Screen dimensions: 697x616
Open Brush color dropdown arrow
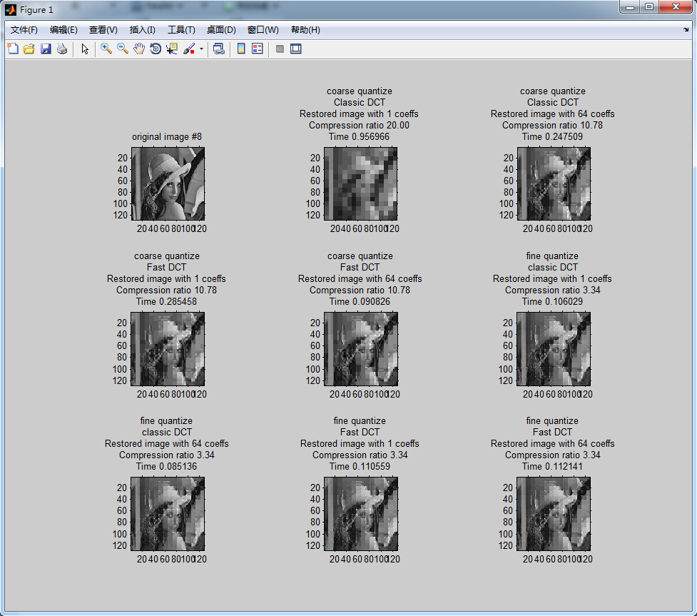click(x=201, y=49)
